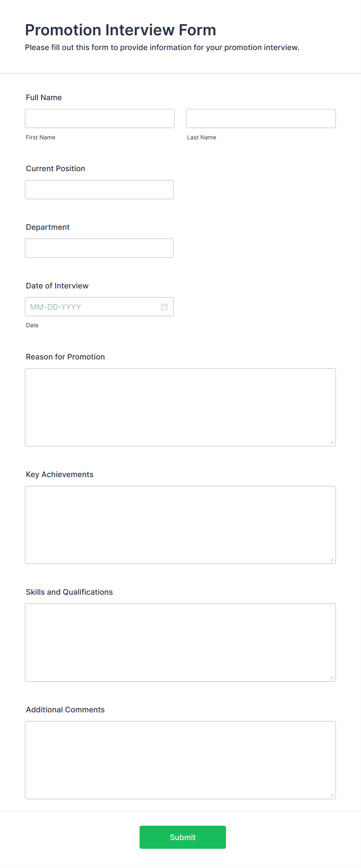Click inside the Reason for Promotion textarea
361x868 pixels.
(x=180, y=407)
